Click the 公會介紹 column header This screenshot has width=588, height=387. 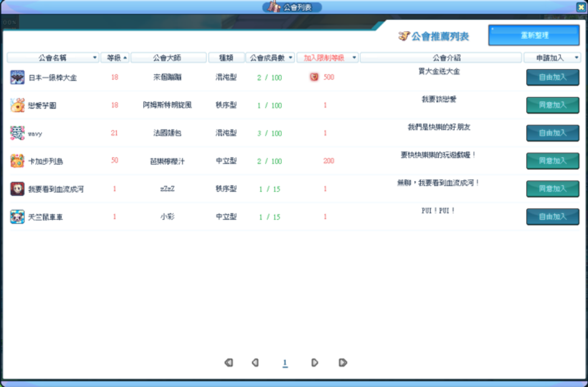[441, 58]
